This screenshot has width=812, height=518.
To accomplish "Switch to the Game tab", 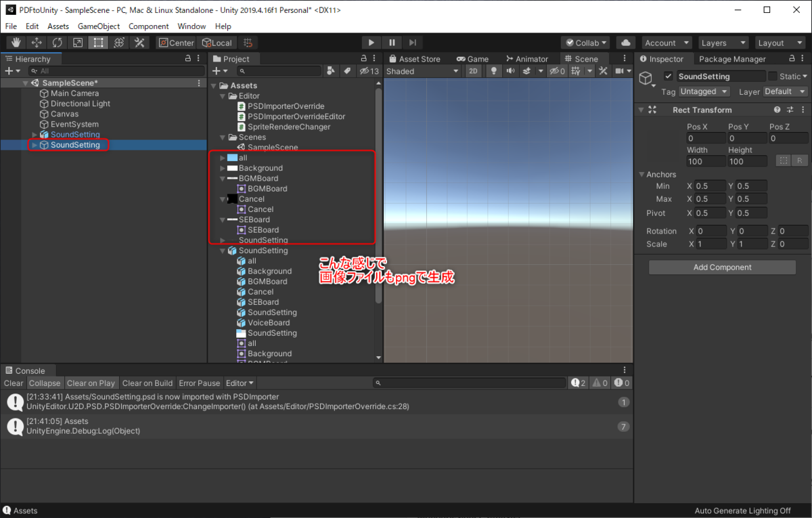I will coord(472,59).
